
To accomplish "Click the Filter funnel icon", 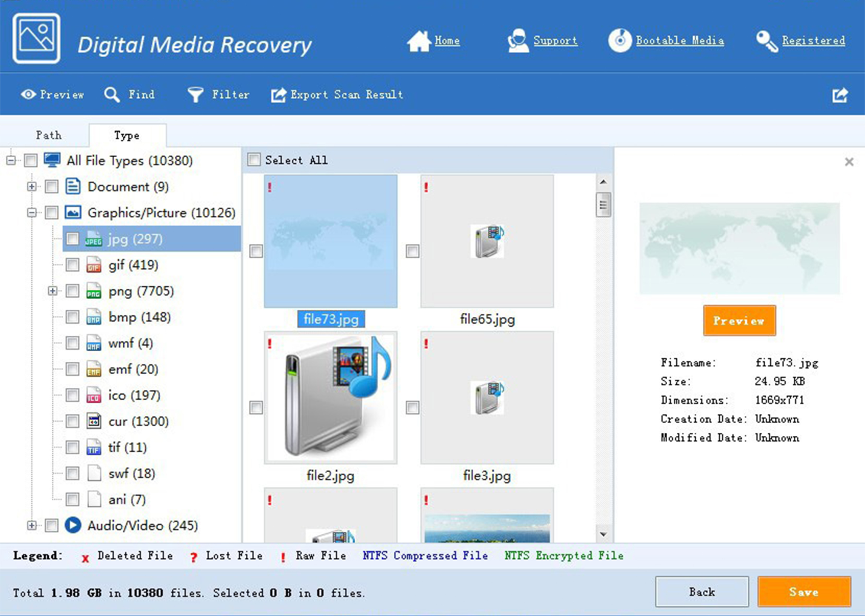I will pyautogui.click(x=195, y=94).
